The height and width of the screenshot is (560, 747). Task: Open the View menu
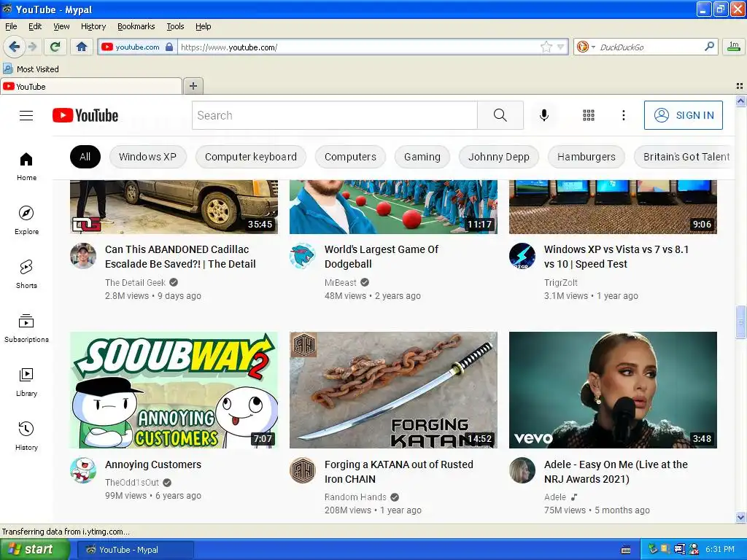61,26
